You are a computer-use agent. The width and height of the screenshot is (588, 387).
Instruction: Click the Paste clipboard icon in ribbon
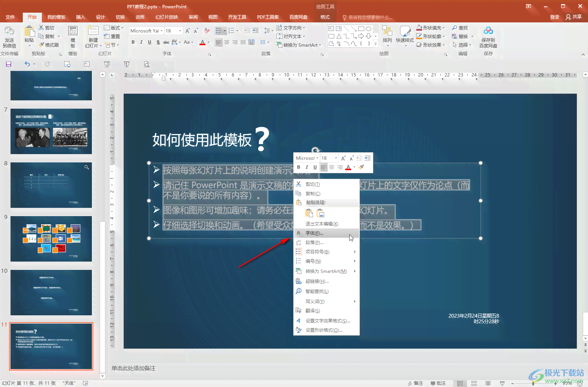pyautogui.click(x=29, y=31)
